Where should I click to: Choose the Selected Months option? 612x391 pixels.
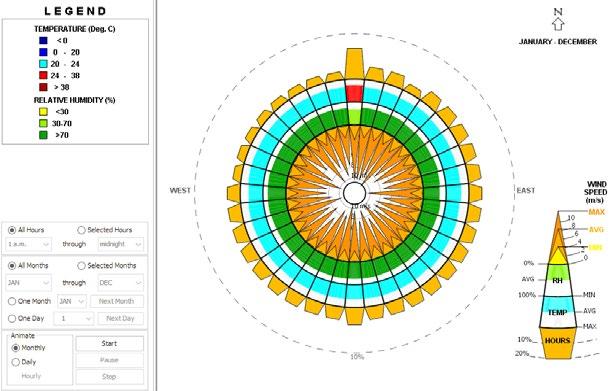coord(81,266)
